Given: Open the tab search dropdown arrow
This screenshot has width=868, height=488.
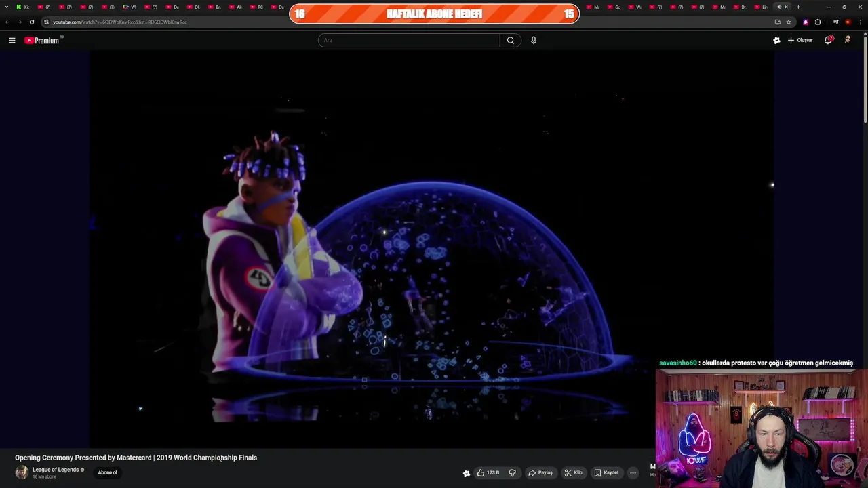Looking at the screenshot, I should (x=7, y=7).
